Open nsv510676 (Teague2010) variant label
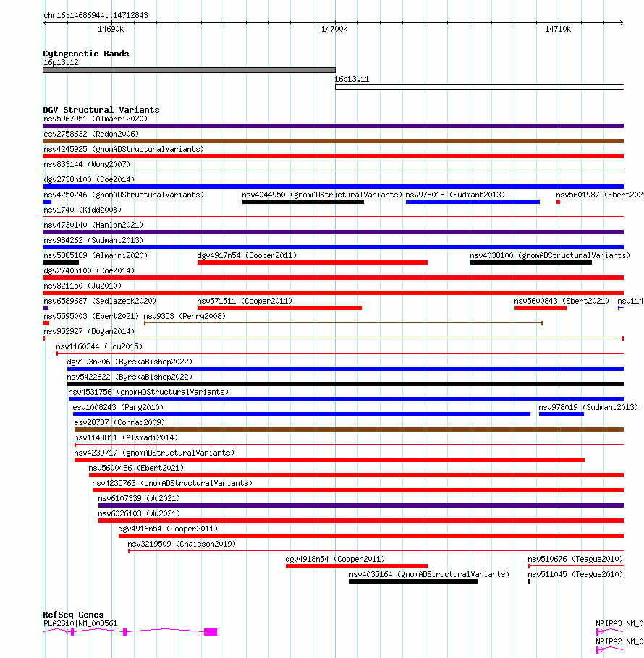Viewport: 644px width, 658px height. (x=575, y=559)
